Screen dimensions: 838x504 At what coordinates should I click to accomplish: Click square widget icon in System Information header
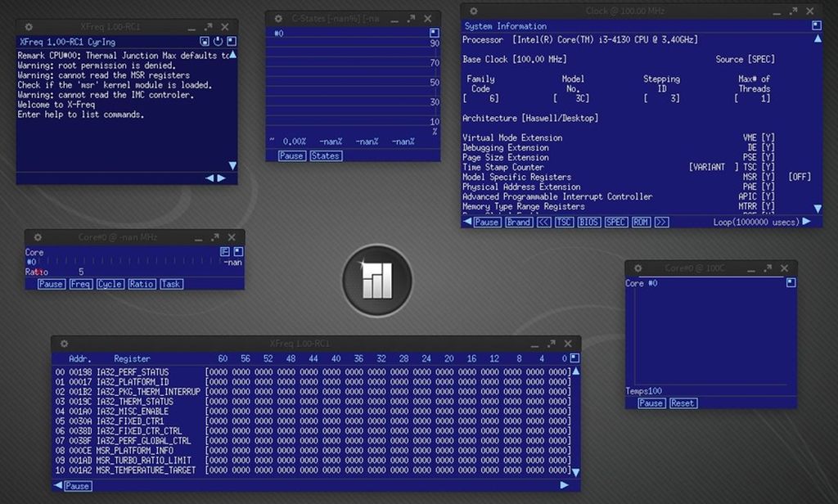pyautogui.click(x=816, y=25)
